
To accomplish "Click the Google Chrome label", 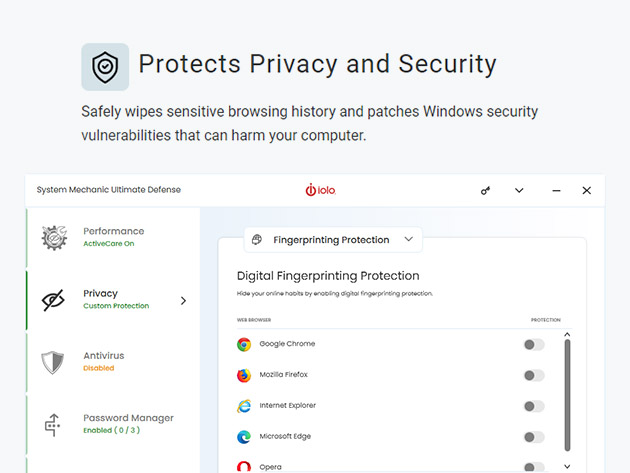I will (x=287, y=344).
